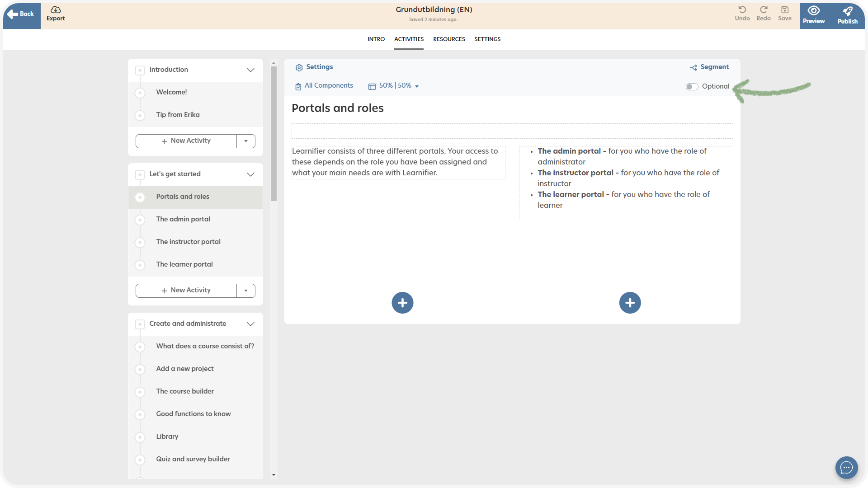This screenshot has width=868, height=488.
Task: Click the Publish rocket icon
Action: [847, 11]
